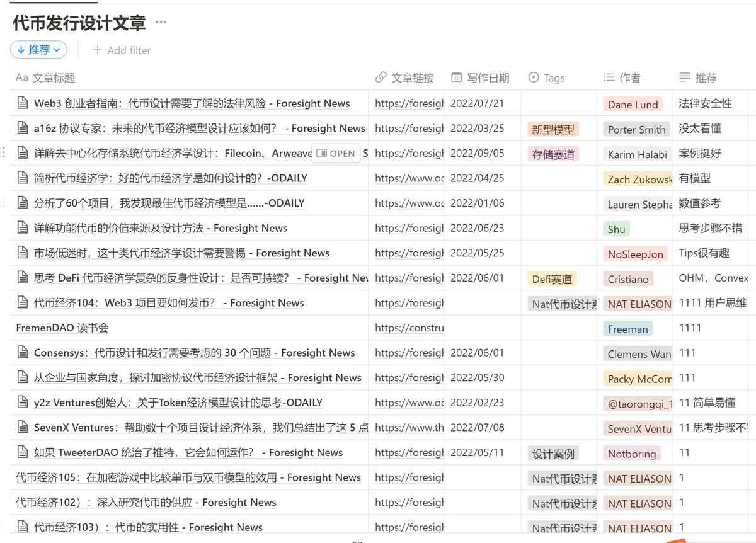Open 代币经济105 article title
This screenshot has height=543, width=756.
click(x=188, y=477)
